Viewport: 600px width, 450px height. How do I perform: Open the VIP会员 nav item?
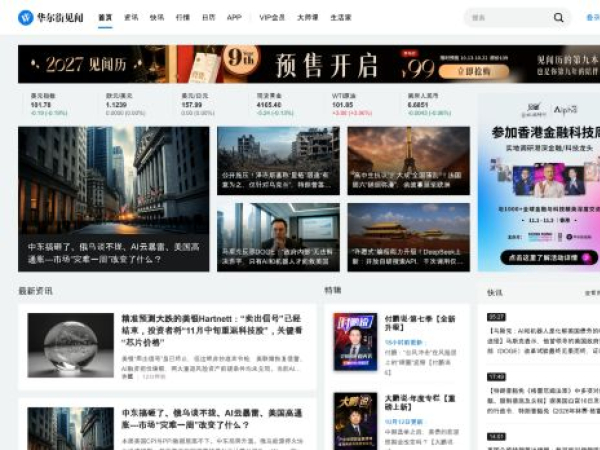[272, 18]
